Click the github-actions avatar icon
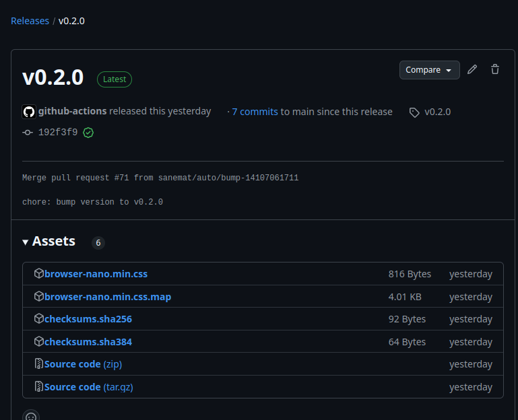The image size is (518, 420). click(x=29, y=112)
